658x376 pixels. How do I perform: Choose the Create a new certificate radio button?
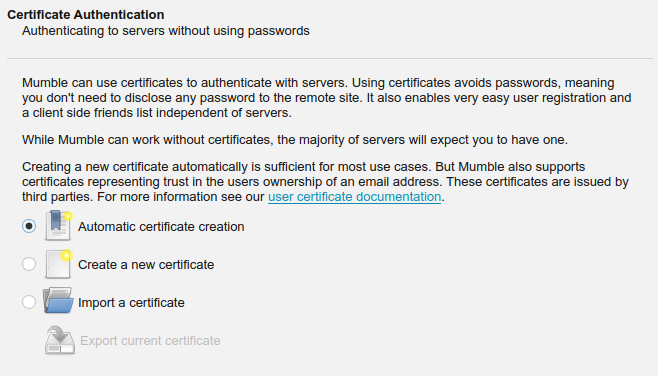tap(29, 264)
